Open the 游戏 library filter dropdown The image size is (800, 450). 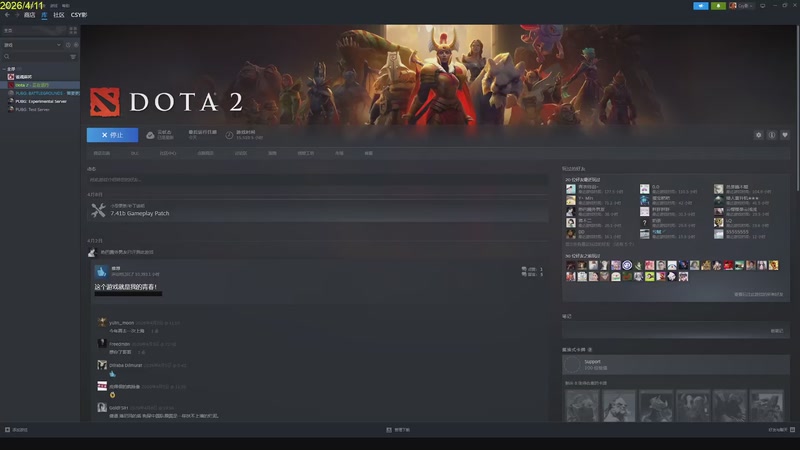coord(32,45)
